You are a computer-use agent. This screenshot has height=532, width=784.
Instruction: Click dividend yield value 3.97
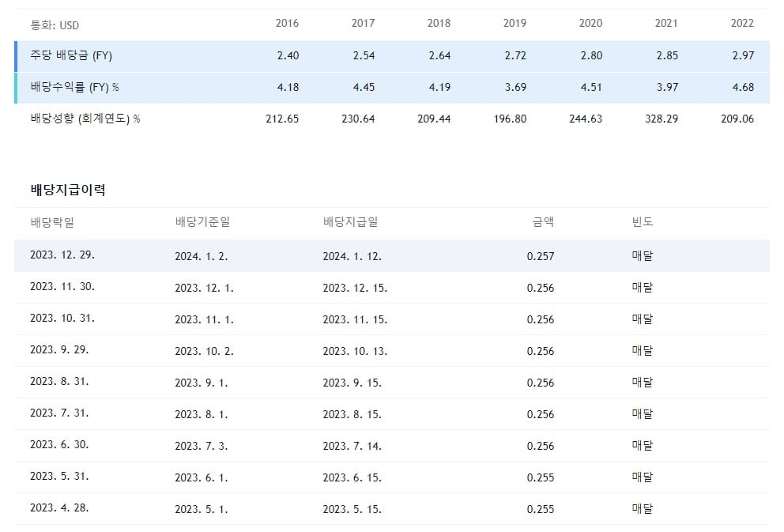coord(668,87)
